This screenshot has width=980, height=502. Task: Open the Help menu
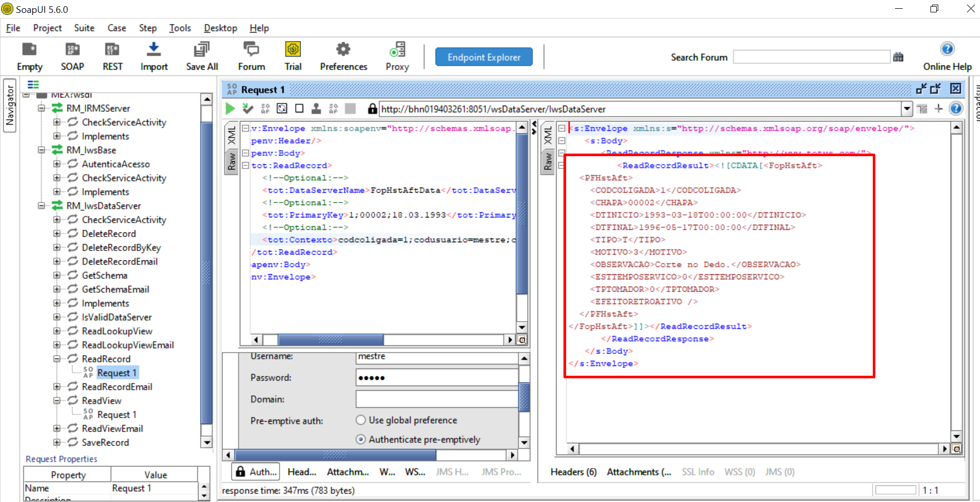259,28
